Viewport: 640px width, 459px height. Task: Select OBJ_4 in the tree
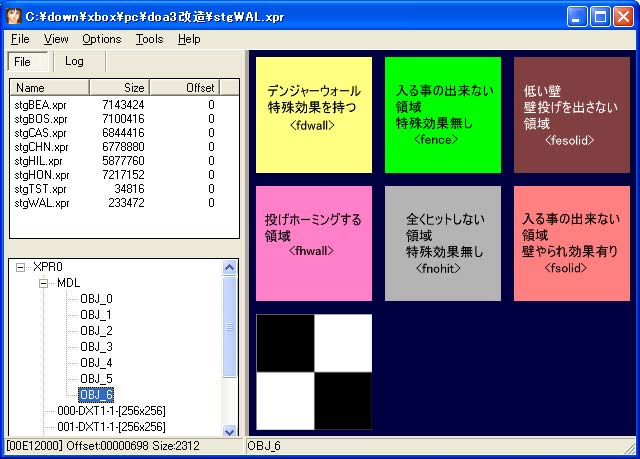[x=96, y=363]
